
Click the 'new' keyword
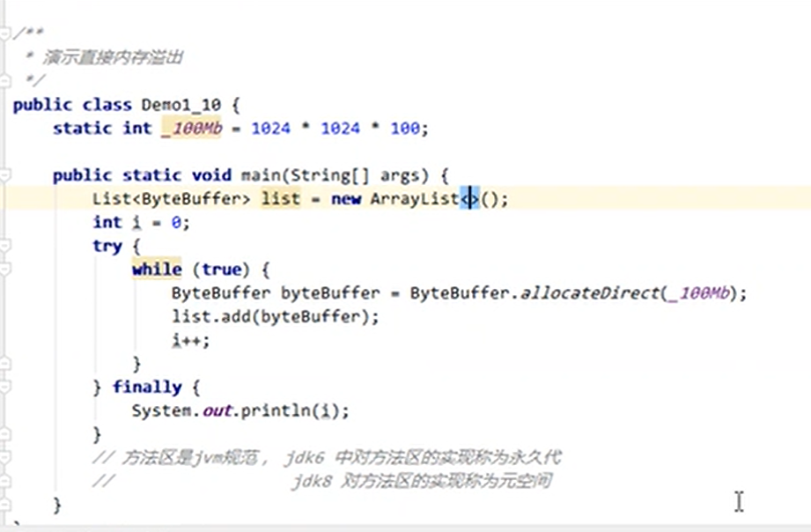pyautogui.click(x=346, y=199)
